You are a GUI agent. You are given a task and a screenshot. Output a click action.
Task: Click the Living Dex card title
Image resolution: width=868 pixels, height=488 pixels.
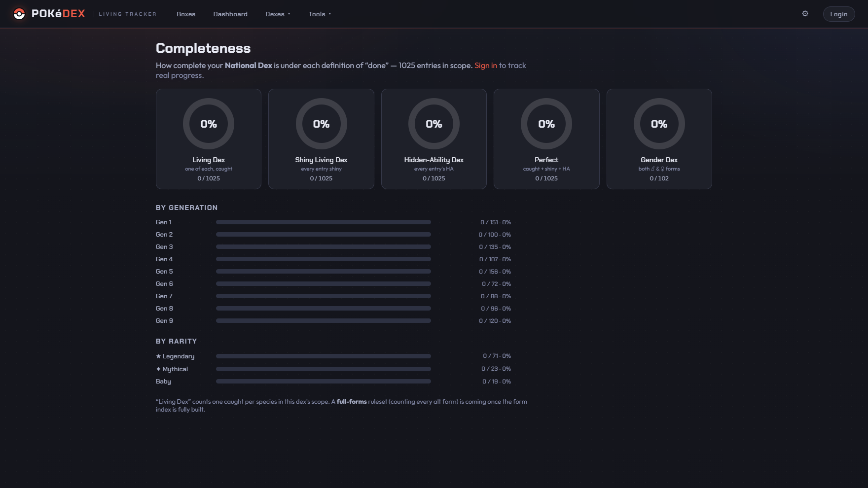pyautogui.click(x=209, y=160)
